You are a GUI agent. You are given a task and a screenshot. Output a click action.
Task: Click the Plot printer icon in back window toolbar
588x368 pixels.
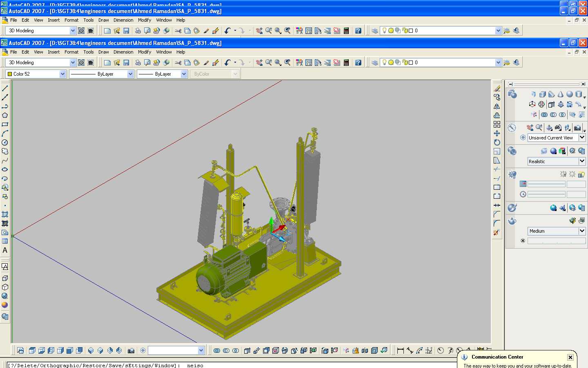[138, 31]
